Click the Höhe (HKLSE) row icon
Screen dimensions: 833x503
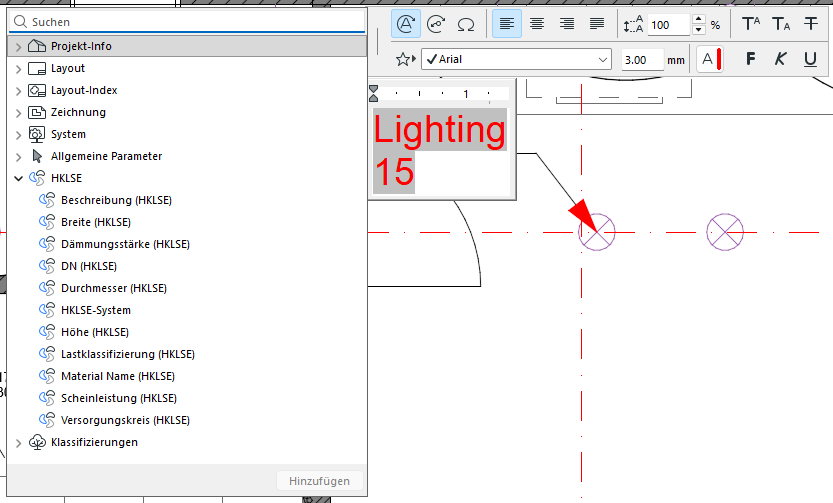(x=47, y=332)
